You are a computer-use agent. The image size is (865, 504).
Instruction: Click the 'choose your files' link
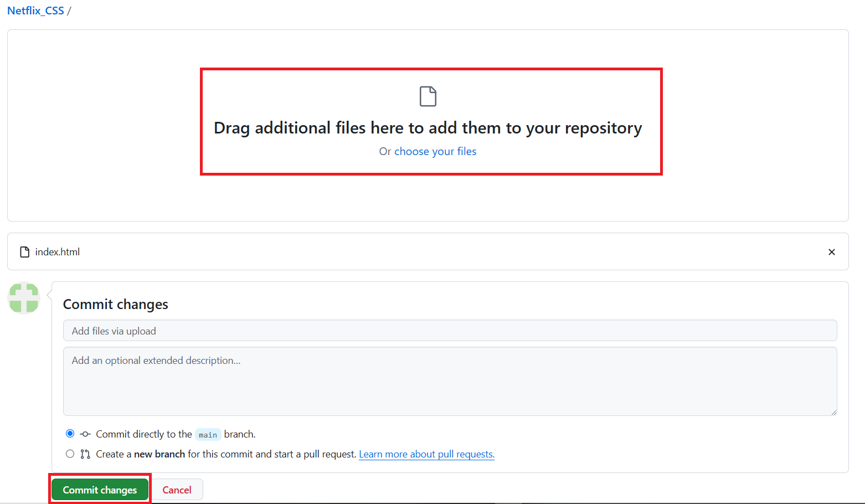point(435,151)
